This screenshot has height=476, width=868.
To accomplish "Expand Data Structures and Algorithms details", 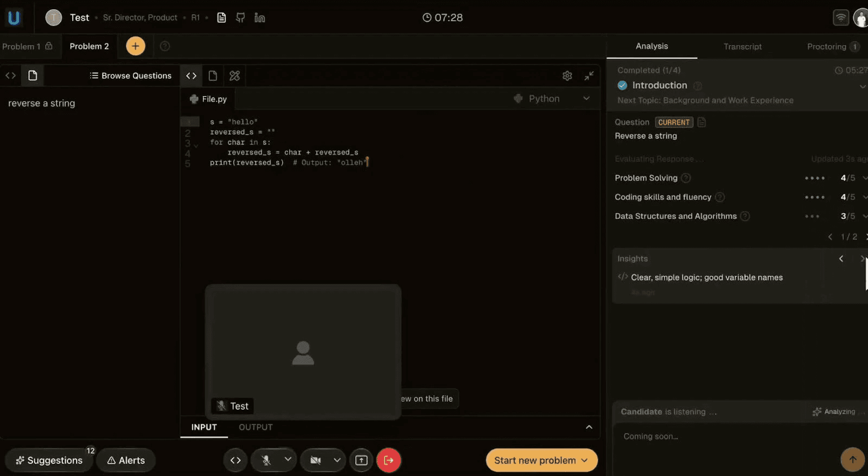I will point(864,216).
